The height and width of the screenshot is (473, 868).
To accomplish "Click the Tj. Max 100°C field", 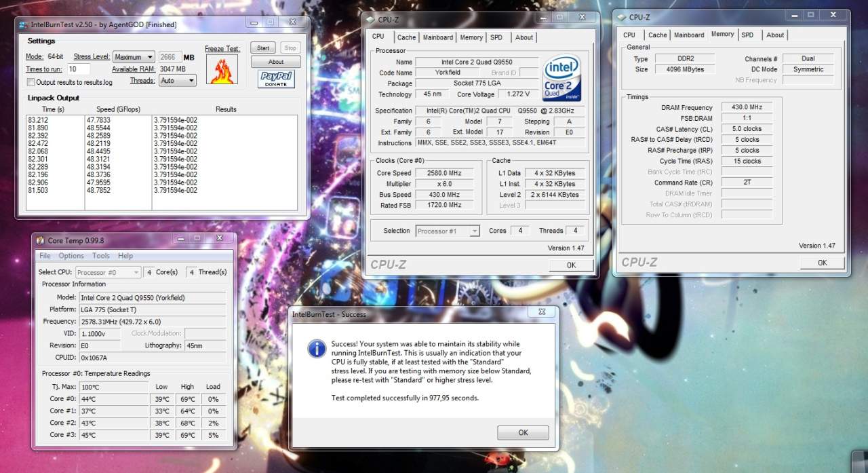I will click(x=114, y=387).
